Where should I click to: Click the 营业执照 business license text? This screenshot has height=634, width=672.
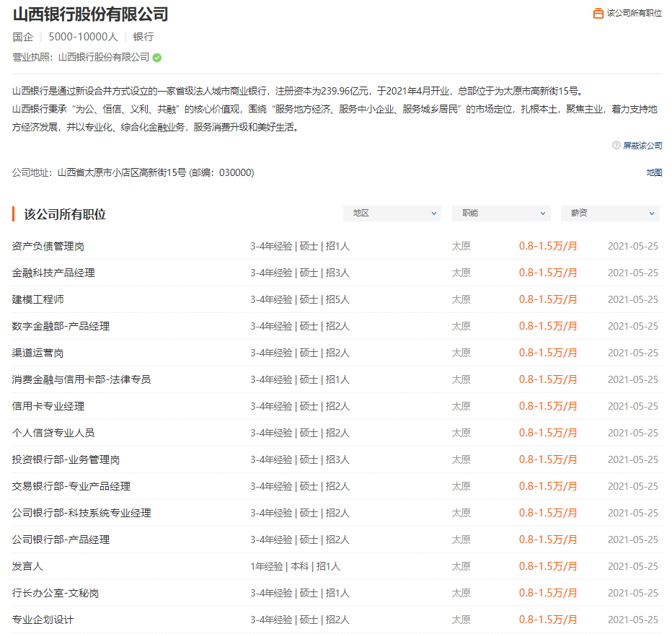[81, 58]
